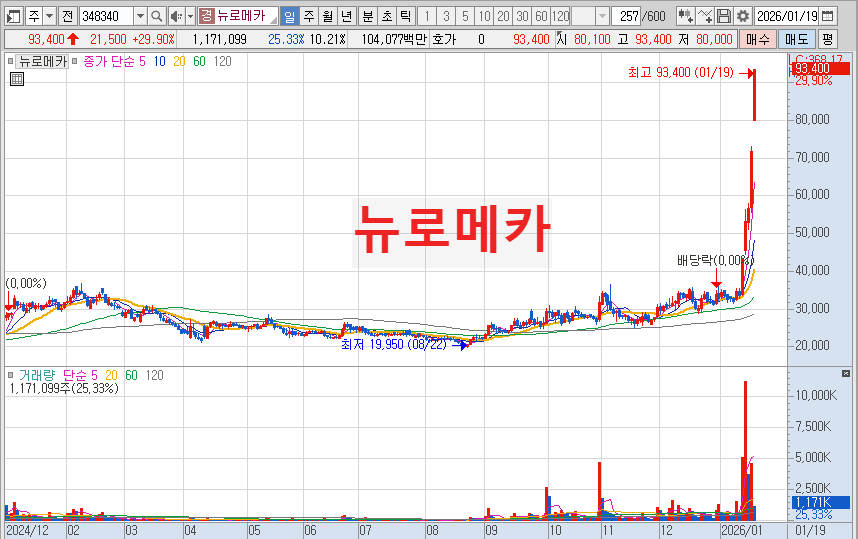This screenshot has width=858, height=539.
Task: Click the 거래량 volume indicator label
Action: (x=37, y=375)
